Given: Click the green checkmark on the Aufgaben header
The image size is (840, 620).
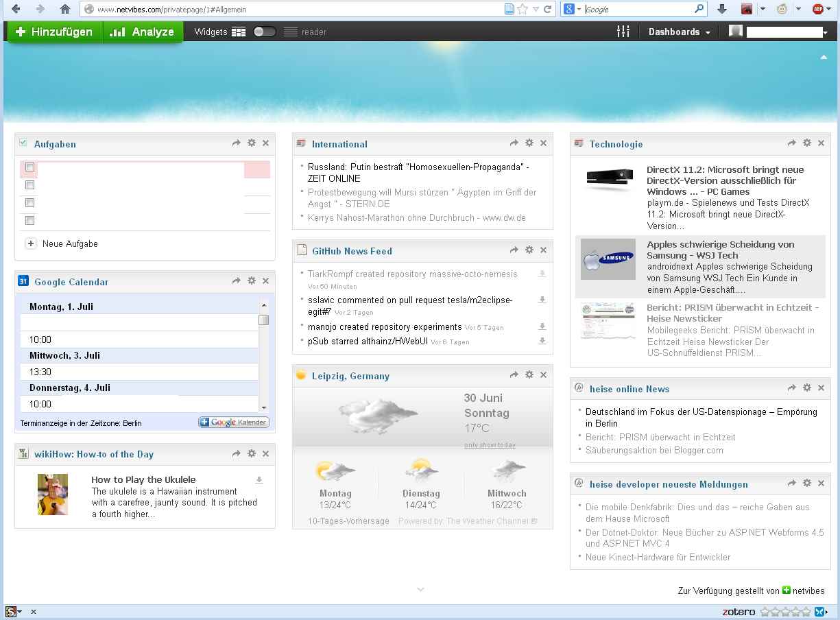Looking at the screenshot, I should pyautogui.click(x=23, y=143).
